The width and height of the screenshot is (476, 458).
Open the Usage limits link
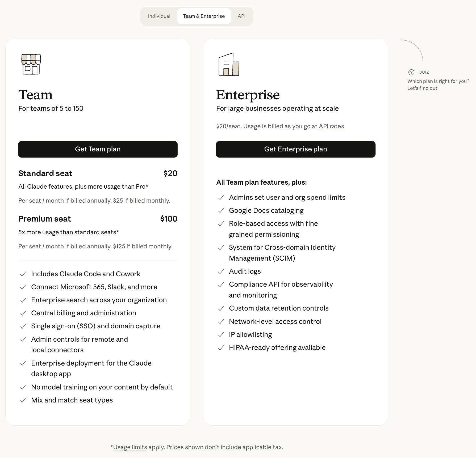[130, 447]
